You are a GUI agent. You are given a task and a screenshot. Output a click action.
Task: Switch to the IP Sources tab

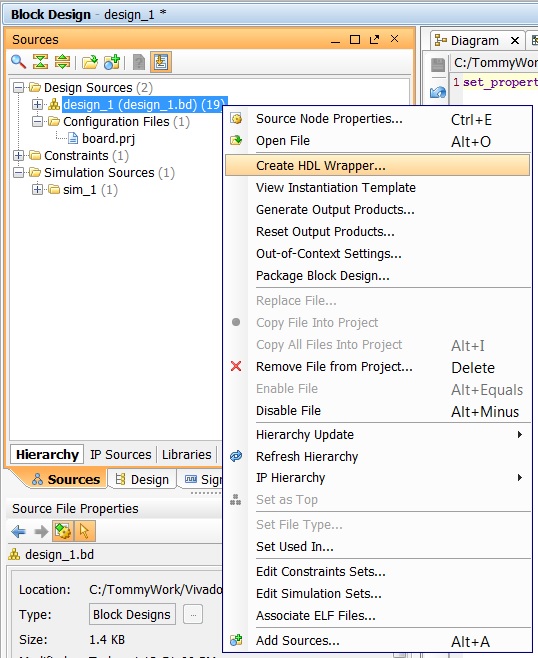coord(120,454)
